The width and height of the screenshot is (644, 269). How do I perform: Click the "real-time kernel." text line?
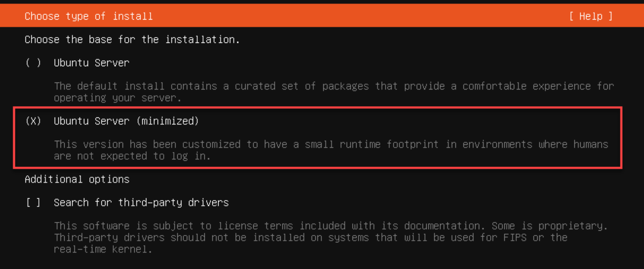[103, 249]
